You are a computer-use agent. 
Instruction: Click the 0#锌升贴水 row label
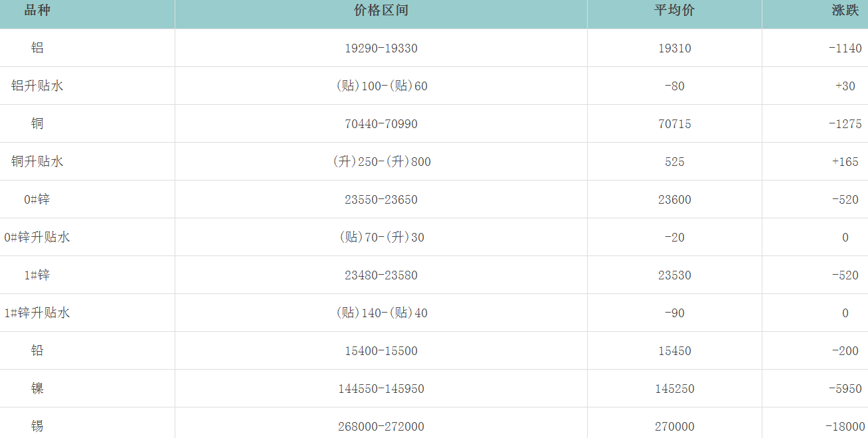(x=37, y=237)
